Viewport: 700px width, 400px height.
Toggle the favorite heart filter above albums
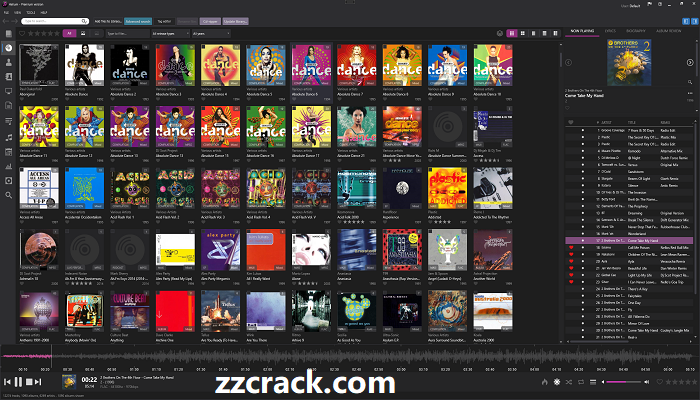[x=22, y=33]
